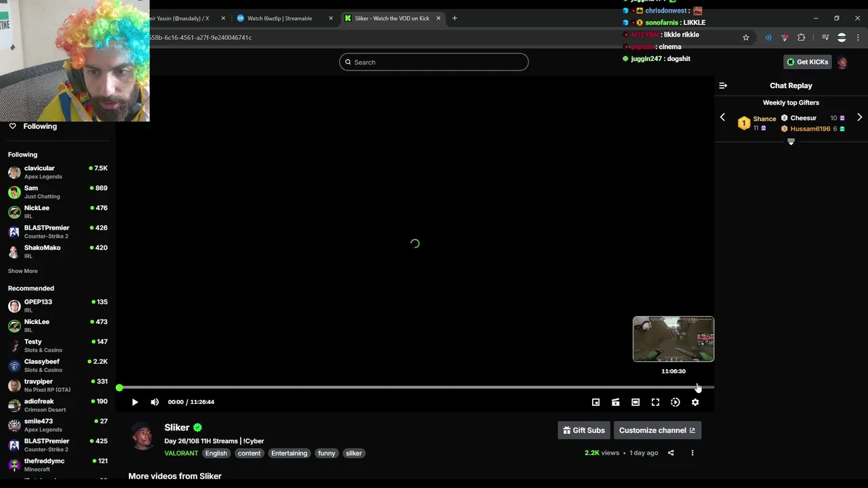Click the Gift Subs button
This screenshot has height=488, width=868.
584,430
